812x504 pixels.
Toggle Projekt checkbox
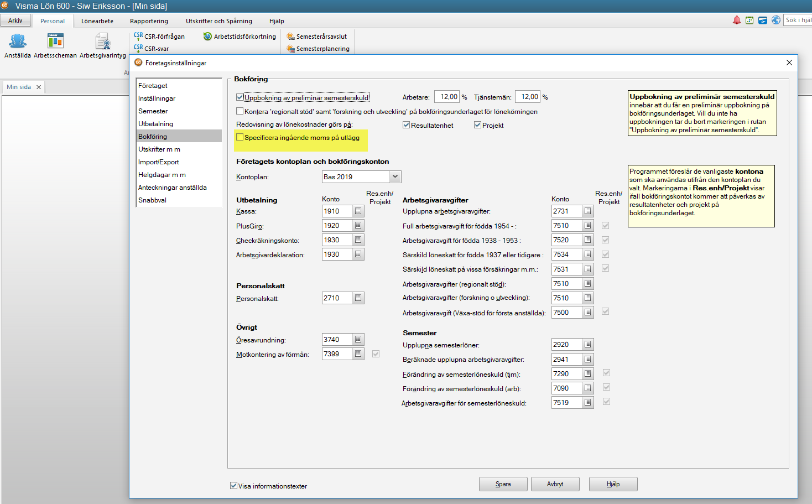[478, 125]
